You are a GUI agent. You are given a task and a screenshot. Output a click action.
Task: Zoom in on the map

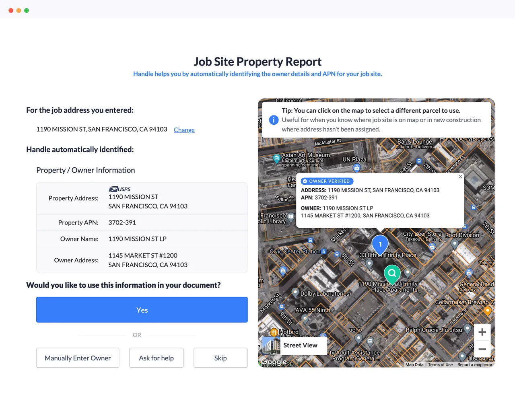(482, 332)
